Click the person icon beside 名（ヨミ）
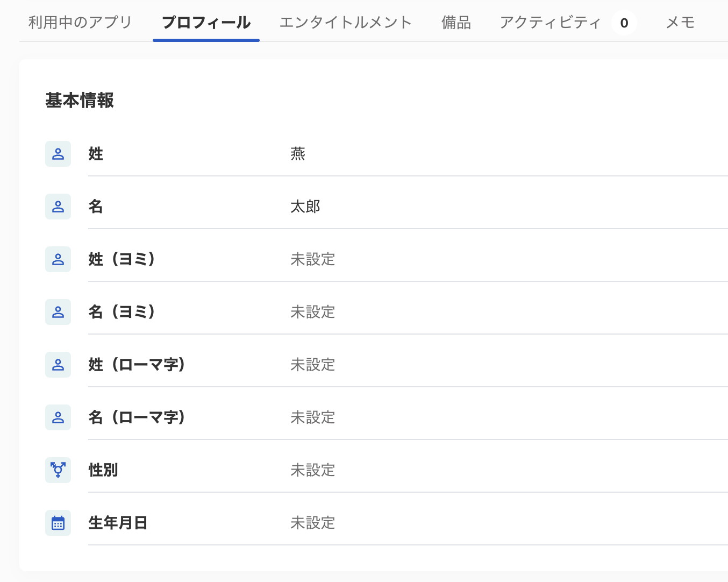Viewport: 728px width, 582px height. [x=58, y=312]
